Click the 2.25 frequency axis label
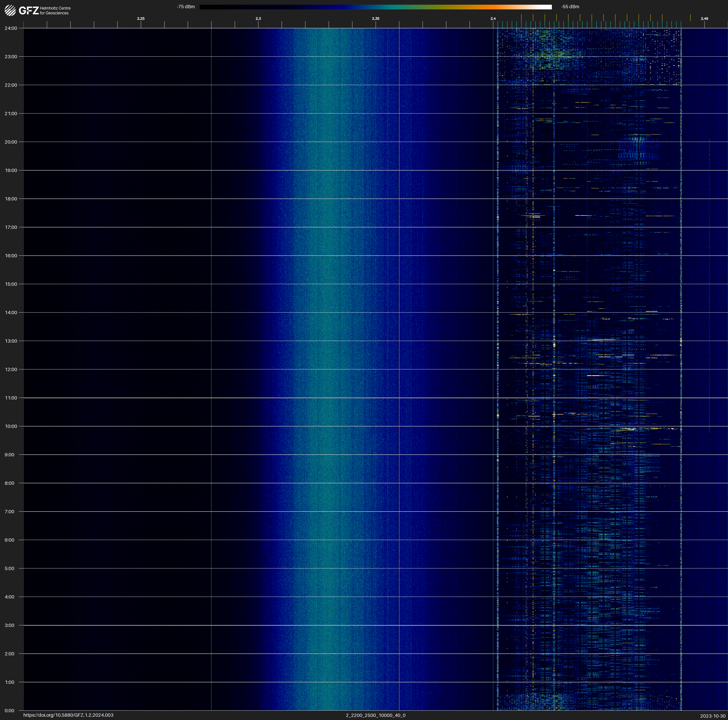Image resolution: width=728 pixels, height=720 pixels. click(x=140, y=19)
